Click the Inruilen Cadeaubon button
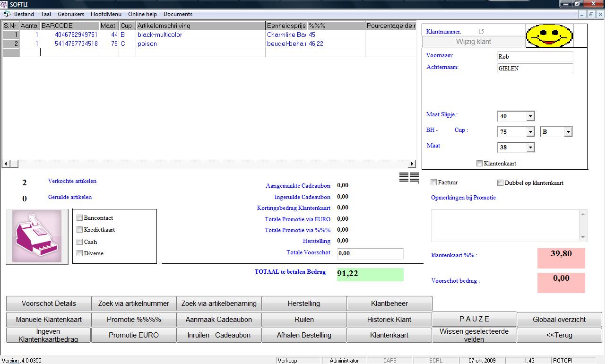Image resolution: width=606 pixels, height=364 pixels. click(219, 335)
